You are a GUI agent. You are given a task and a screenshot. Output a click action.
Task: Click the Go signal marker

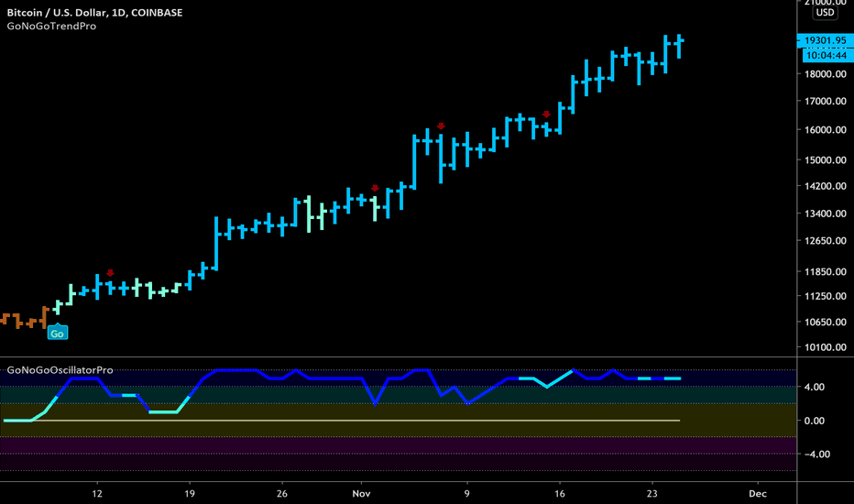pyautogui.click(x=57, y=333)
